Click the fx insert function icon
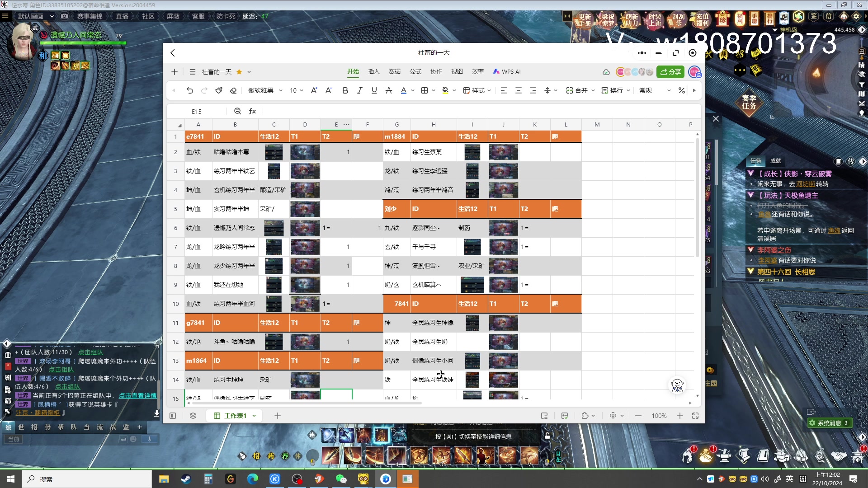Screen dimensions: 868x488 click(x=252, y=111)
